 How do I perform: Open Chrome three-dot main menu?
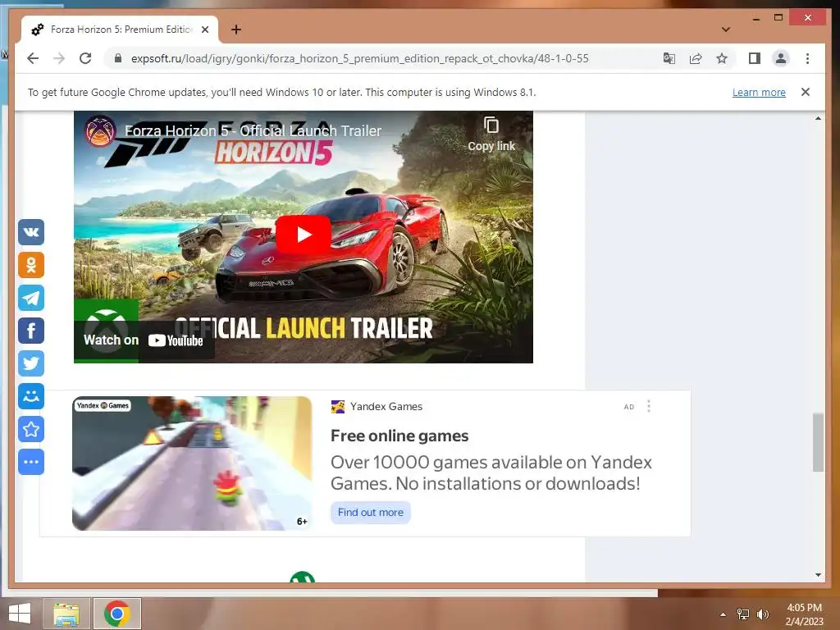tap(807, 58)
